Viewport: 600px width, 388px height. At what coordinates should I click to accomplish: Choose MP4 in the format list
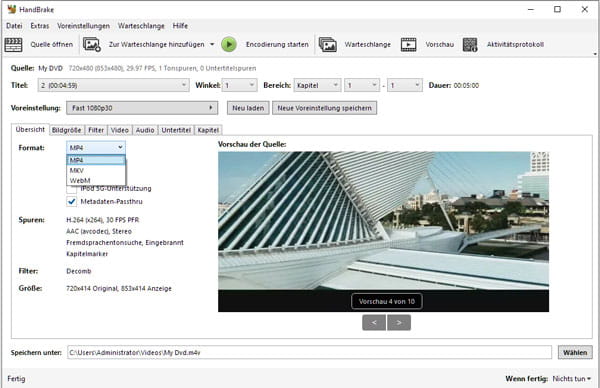96,160
